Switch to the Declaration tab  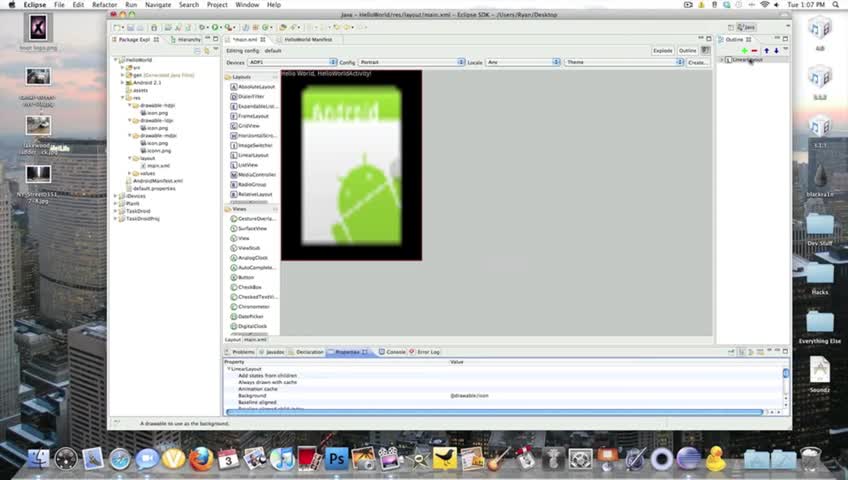306,352
